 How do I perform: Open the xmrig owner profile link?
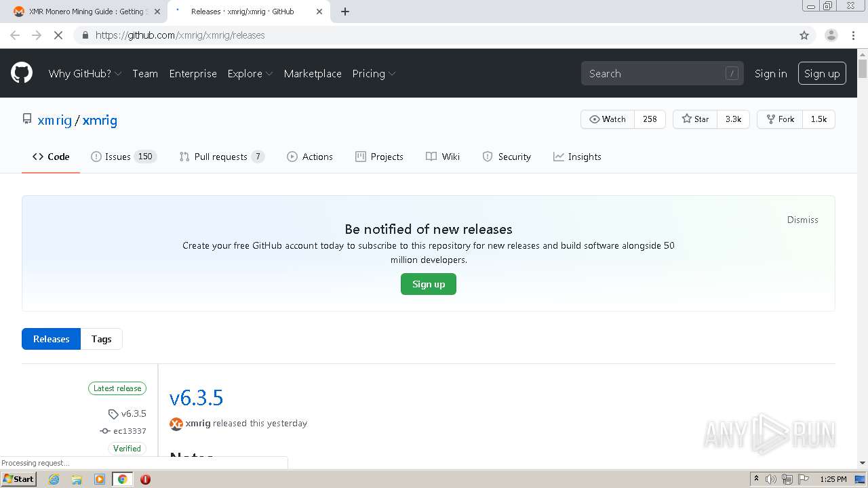55,120
